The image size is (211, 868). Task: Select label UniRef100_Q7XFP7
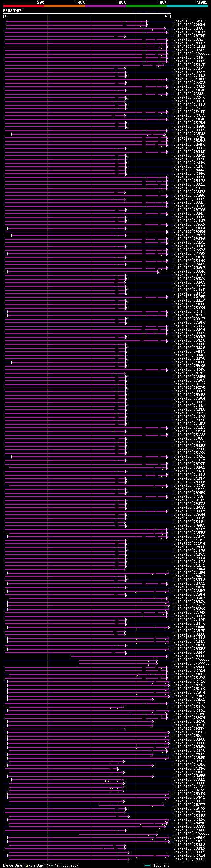(190, 58)
